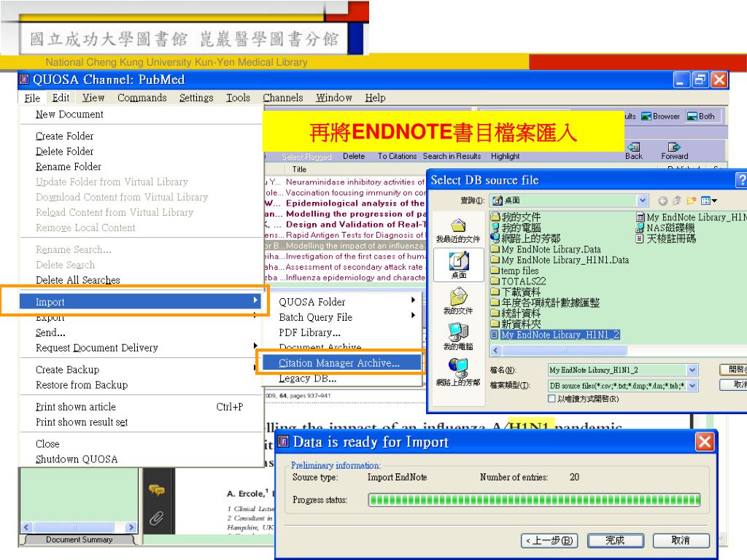Close the Data is ready for Import dialog
The image size is (747, 560).
(705, 442)
